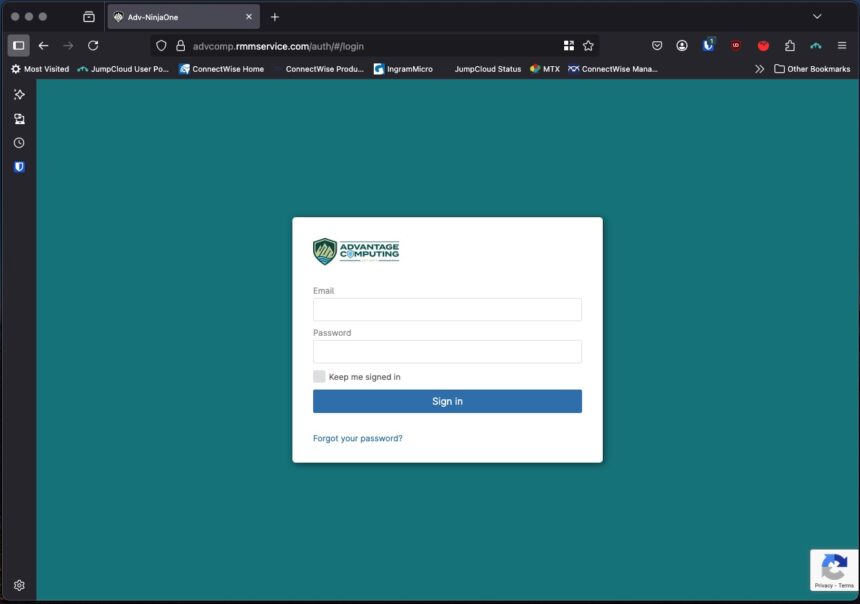This screenshot has width=860, height=604.
Task: Open ConnectWise Mana... bookmark
Action: click(613, 69)
